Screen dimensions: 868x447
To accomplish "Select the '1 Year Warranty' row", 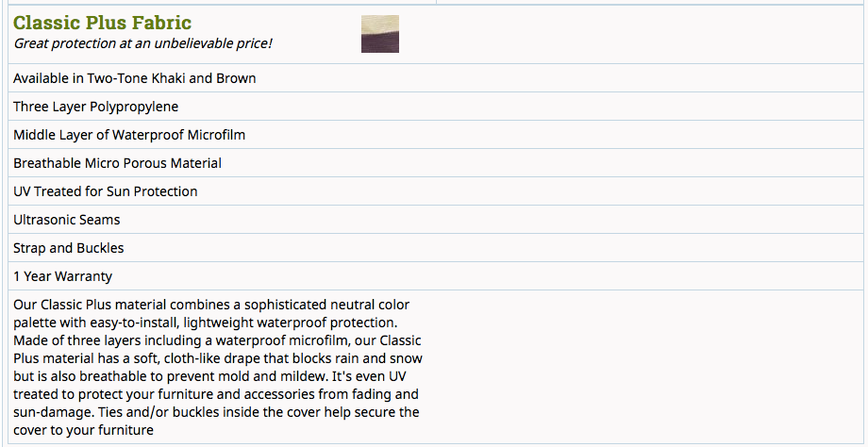I will 62,276.
